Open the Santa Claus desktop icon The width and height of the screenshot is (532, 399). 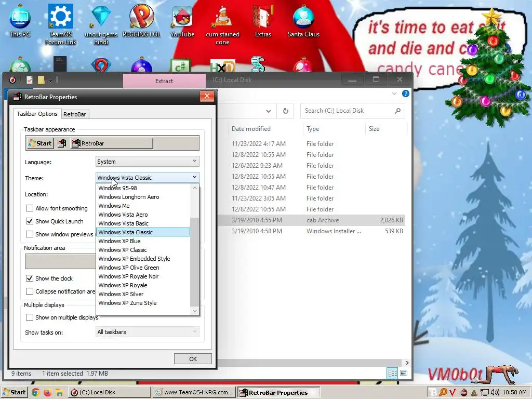pyautogui.click(x=303, y=20)
